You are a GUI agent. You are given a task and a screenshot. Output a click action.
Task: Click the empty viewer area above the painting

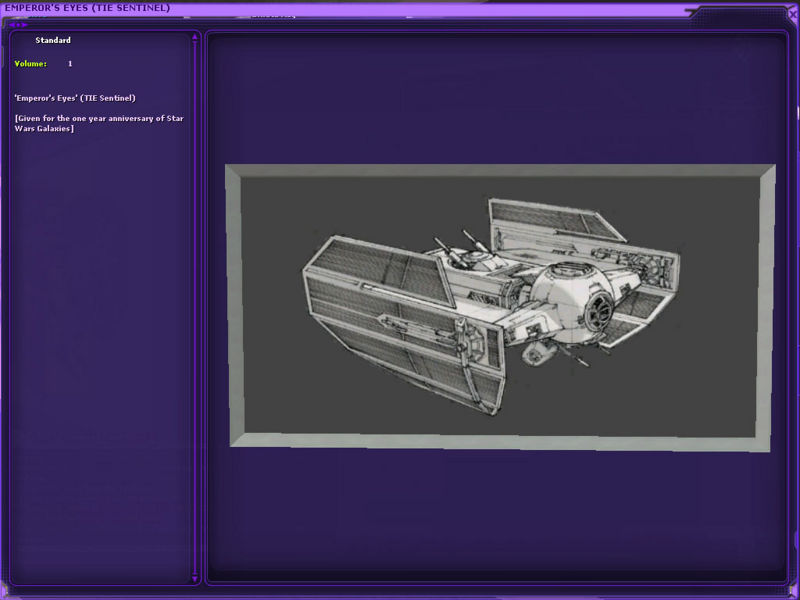(x=500, y=100)
